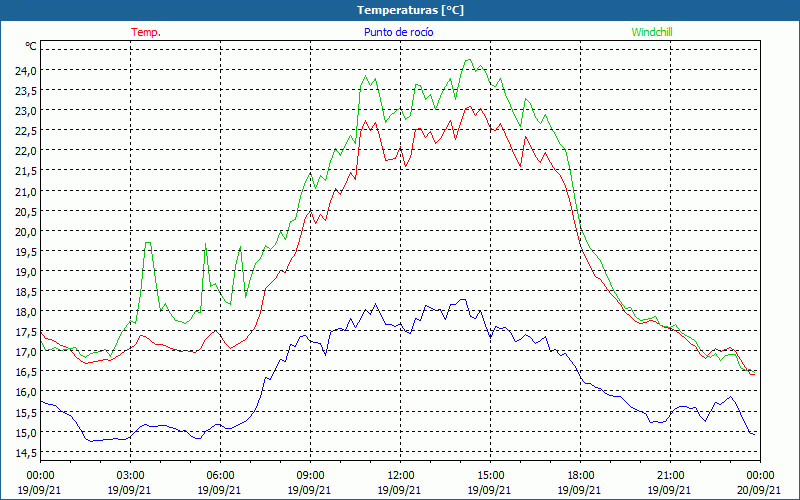Click the '03:00' time axis label
The height and width of the screenshot is (500, 800).
[x=130, y=476]
